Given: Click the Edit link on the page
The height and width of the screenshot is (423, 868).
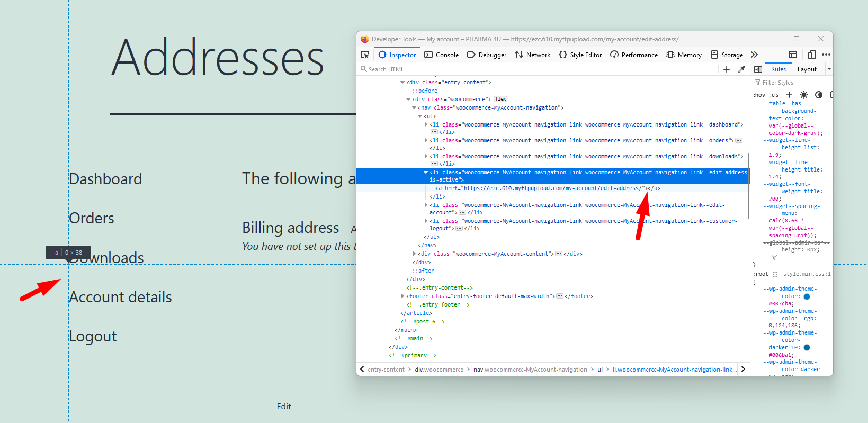Looking at the screenshot, I should [284, 407].
